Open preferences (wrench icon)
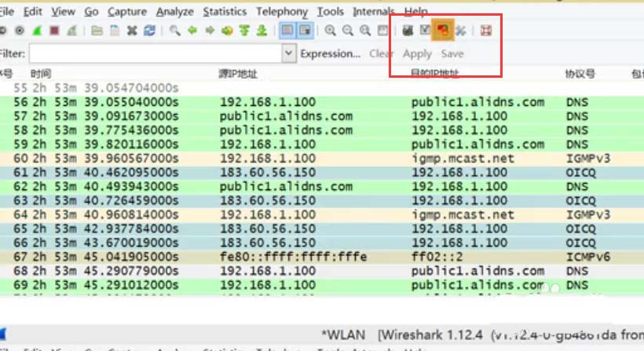 coord(460,31)
